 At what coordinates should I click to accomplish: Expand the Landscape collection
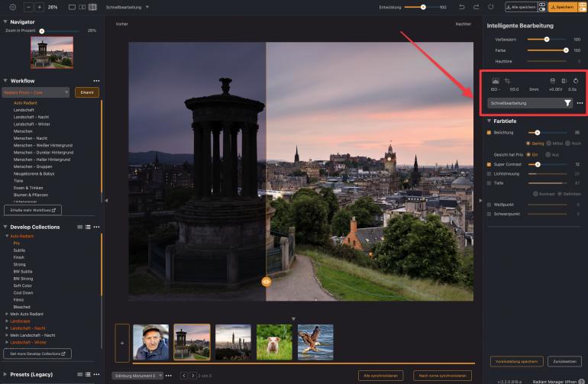(7, 321)
